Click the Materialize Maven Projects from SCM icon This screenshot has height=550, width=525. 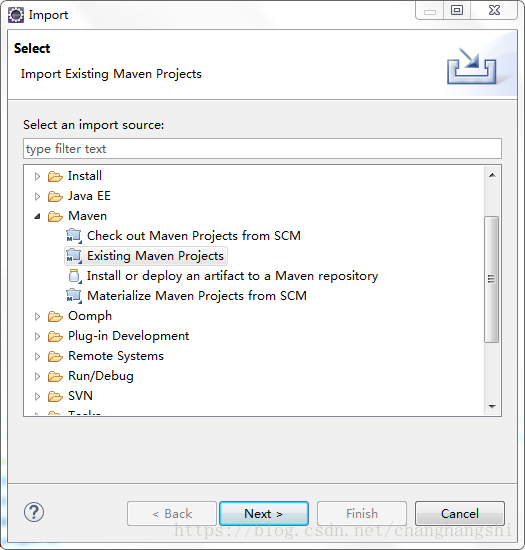point(74,296)
